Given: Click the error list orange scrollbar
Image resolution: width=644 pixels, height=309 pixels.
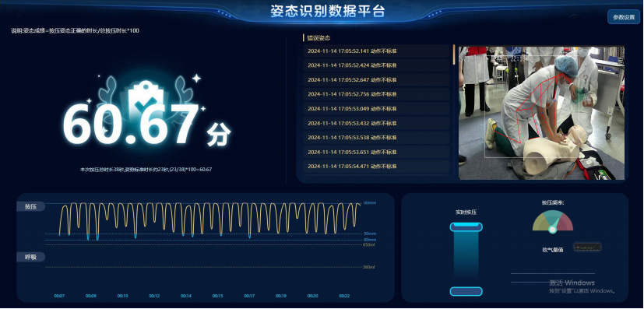Looking at the screenshot, I should tap(454, 54).
